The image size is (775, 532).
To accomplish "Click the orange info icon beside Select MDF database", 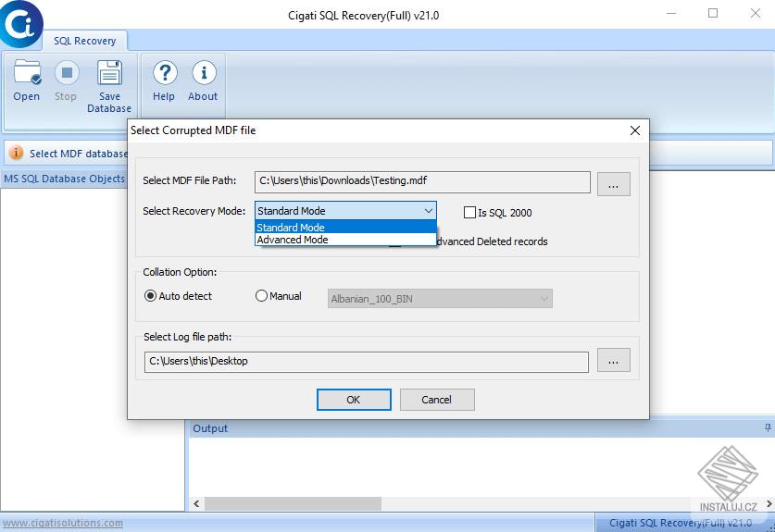I will coord(17,154).
